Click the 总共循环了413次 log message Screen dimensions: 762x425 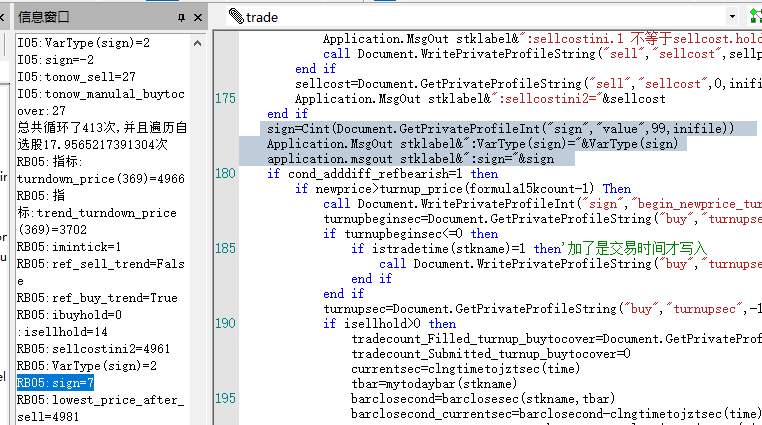100,127
